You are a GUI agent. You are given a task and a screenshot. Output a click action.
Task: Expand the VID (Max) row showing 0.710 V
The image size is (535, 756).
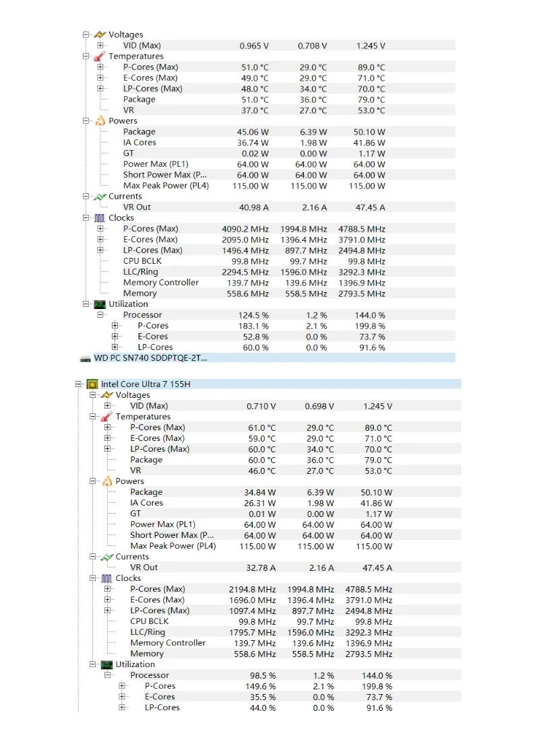(108, 405)
